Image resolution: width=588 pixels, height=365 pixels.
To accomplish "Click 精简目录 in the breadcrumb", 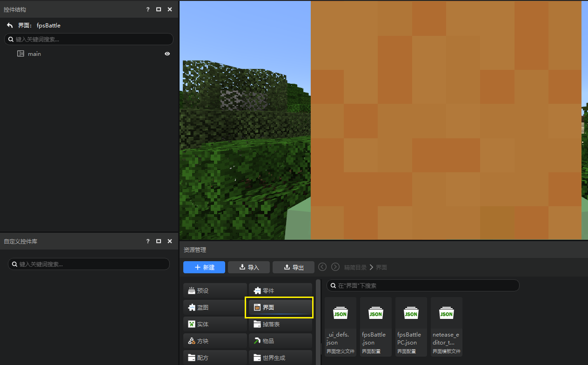I will point(355,267).
